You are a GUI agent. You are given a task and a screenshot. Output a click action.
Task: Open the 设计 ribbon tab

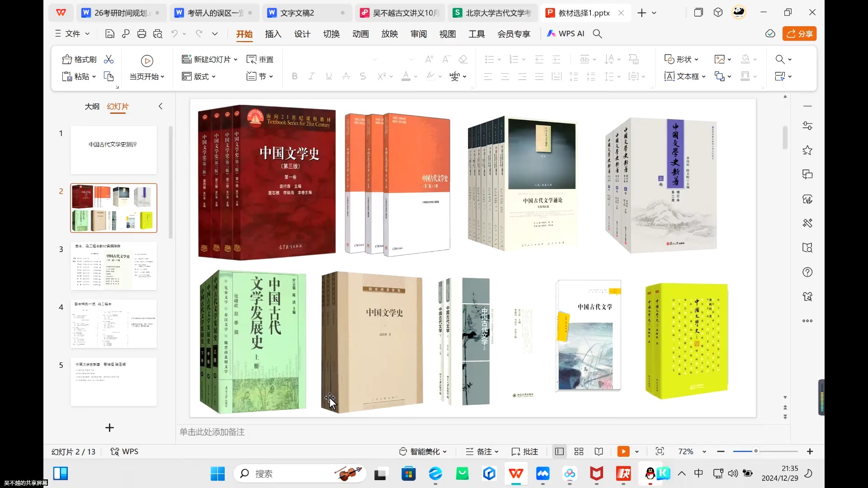coord(302,34)
